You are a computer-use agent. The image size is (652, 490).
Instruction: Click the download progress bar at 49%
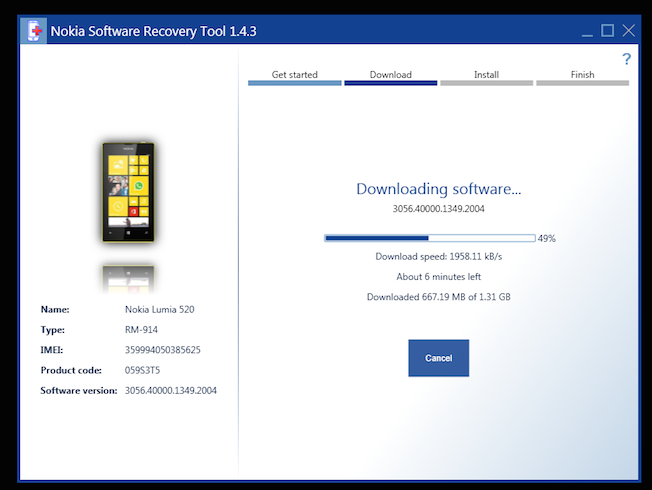coord(430,238)
